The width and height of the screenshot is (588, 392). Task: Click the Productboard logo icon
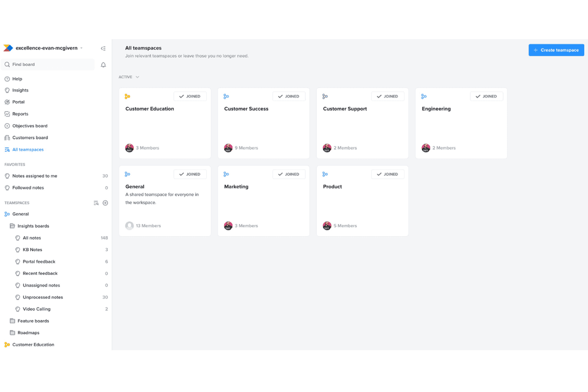(x=8, y=48)
